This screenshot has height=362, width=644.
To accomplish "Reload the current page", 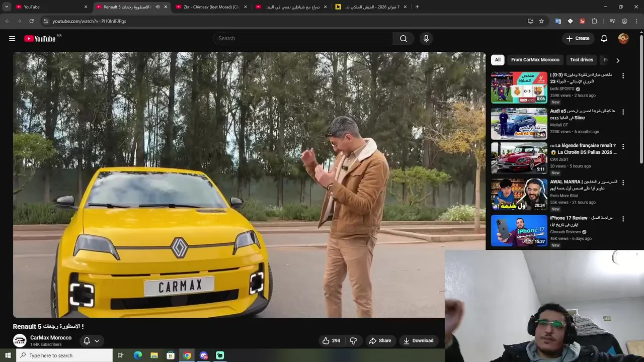I will point(31,21).
